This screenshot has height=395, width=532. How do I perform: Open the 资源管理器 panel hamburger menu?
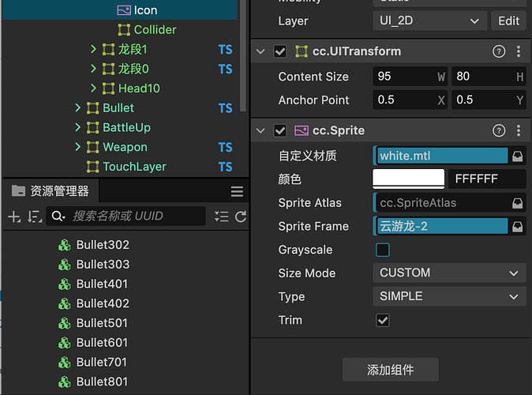click(237, 191)
